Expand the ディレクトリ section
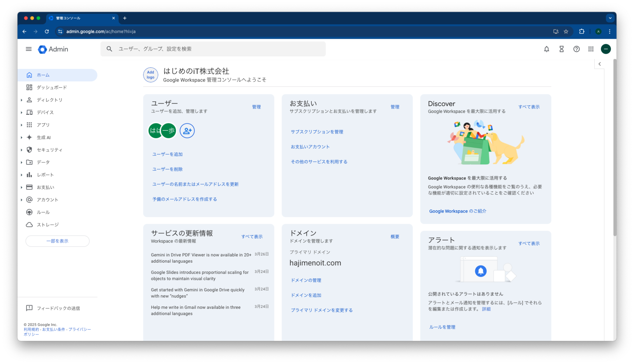 [x=22, y=100]
